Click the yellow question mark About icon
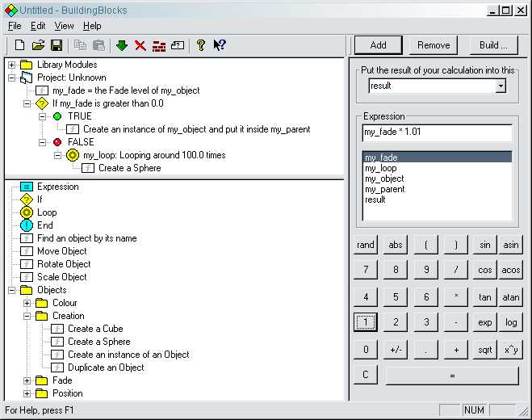This screenshot has width=532, height=420. pyautogui.click(x=201, y=45)
